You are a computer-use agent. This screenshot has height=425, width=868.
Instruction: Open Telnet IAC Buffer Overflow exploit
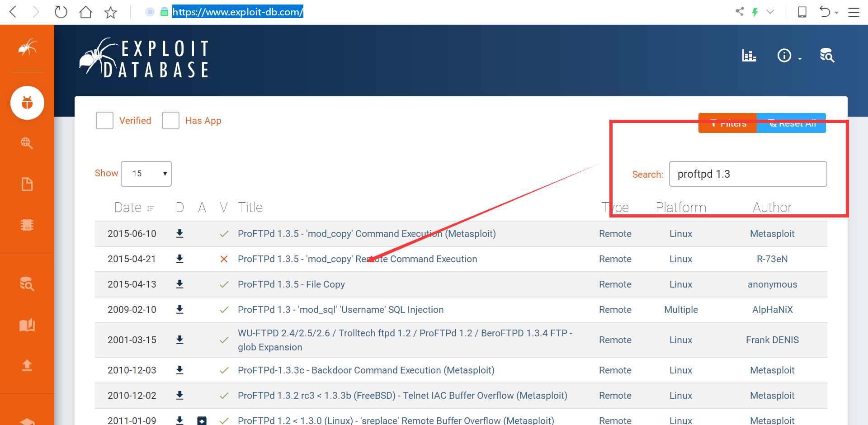click(x=402, y=396)
